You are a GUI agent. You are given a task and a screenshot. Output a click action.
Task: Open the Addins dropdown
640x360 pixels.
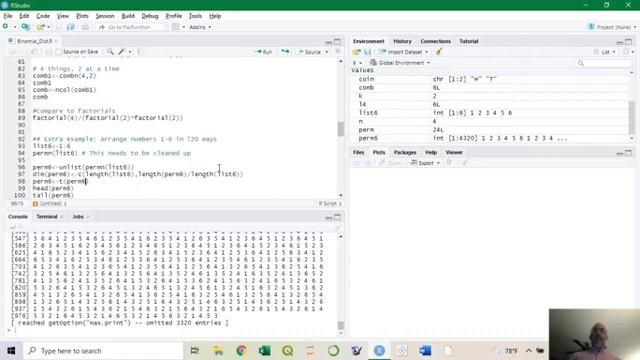tap(200, 27)
